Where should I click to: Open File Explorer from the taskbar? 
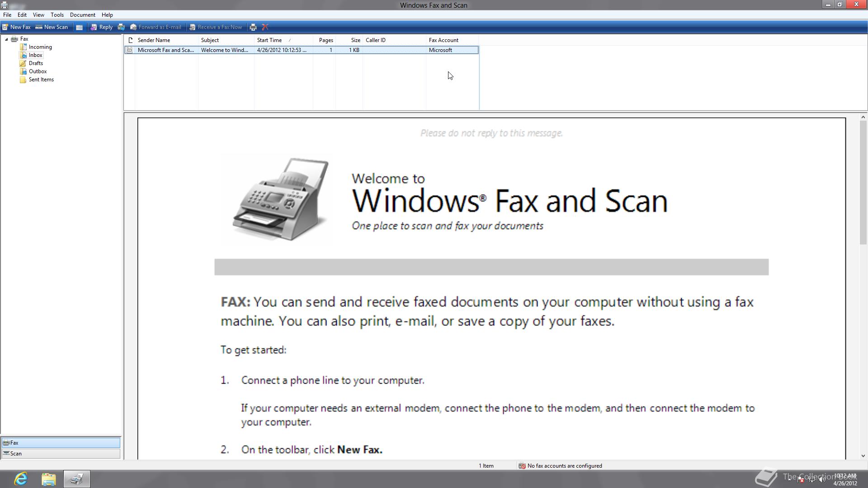point(49,479)
